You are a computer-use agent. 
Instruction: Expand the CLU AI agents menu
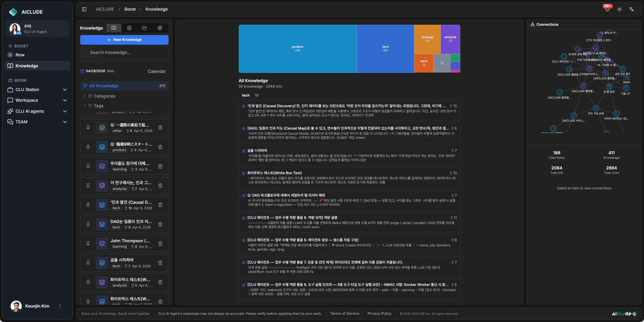coord(37,111)
